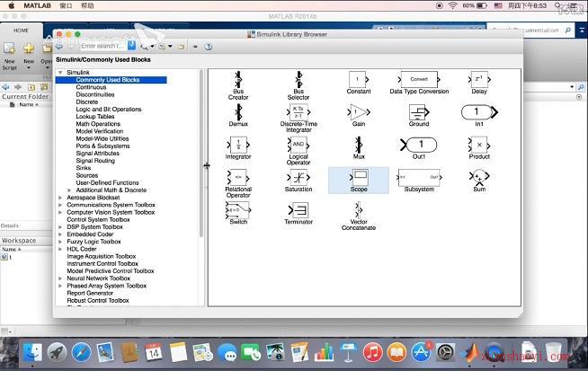Pick the Discrete-Time Integrator block
588x371 pixels.
click(298, 119)
